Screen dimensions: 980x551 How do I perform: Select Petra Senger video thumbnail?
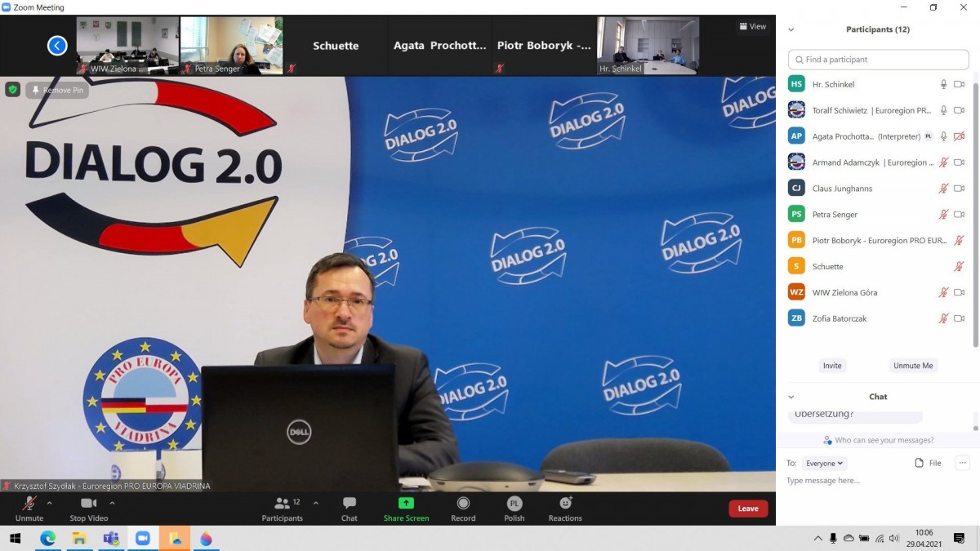(x=231, y=46)
